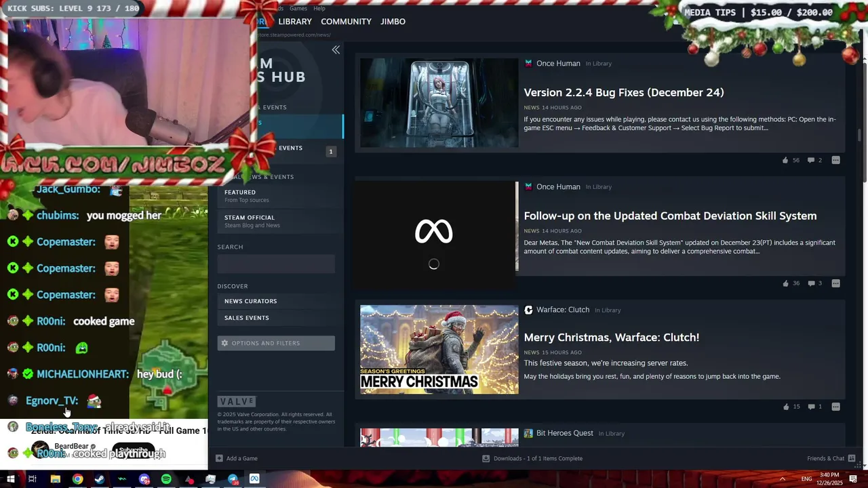The image size is (868, 488).
Task: Open Telegram from the taskbar
Action: click(233, 479)
